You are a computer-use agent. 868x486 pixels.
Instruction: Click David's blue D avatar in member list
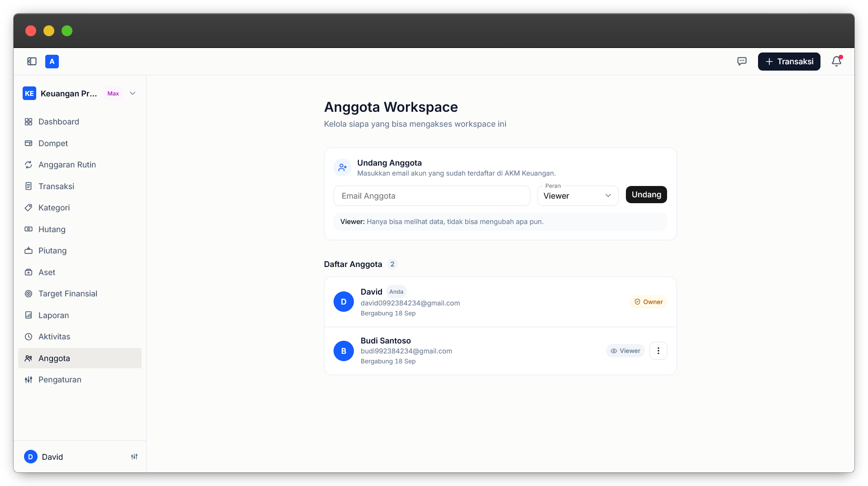[x=343, y=302]
